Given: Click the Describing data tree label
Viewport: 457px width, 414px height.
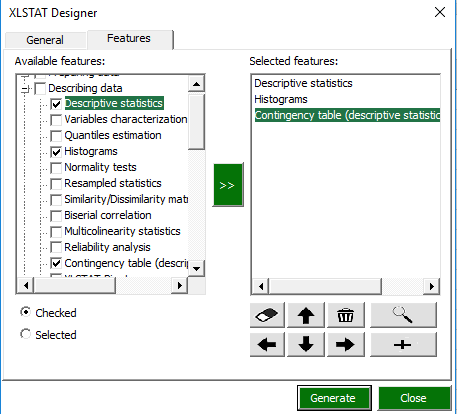Looking at the screenshot, I should [x=85, y=88].
